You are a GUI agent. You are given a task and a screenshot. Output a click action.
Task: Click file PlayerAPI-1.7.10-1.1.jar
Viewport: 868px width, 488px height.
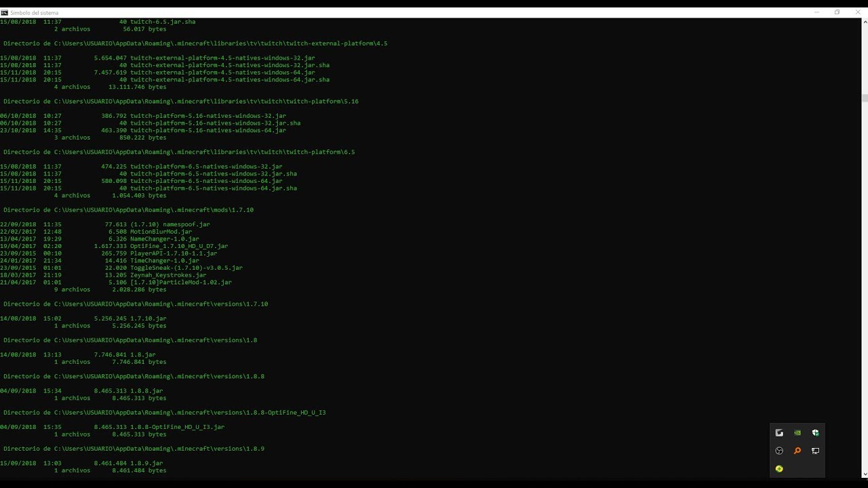174,253
